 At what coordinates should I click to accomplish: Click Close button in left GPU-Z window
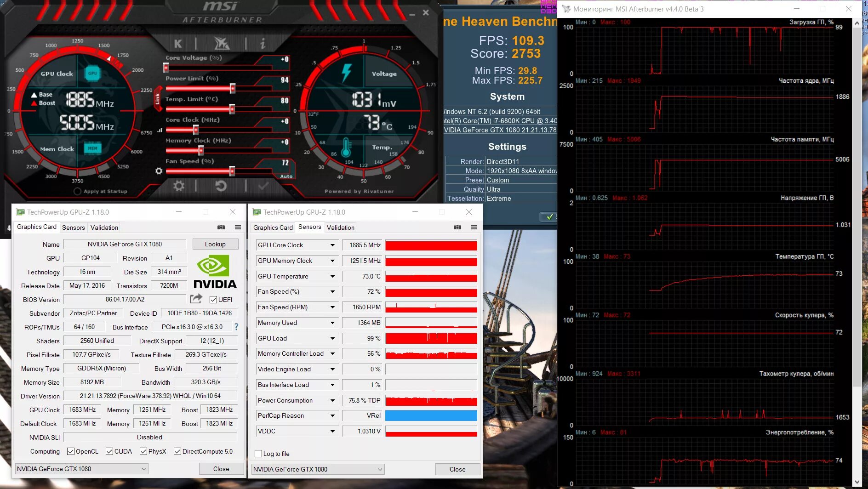tap(221, 469)
